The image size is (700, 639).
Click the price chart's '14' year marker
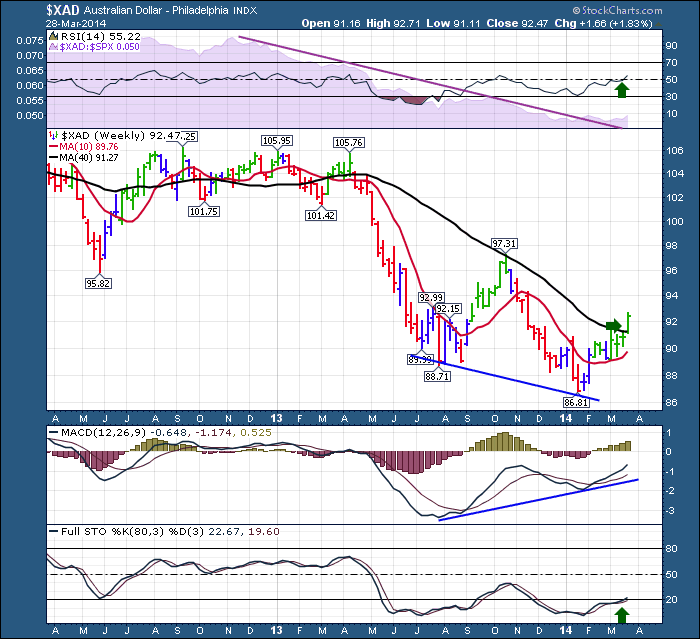[x=566, y=418]
